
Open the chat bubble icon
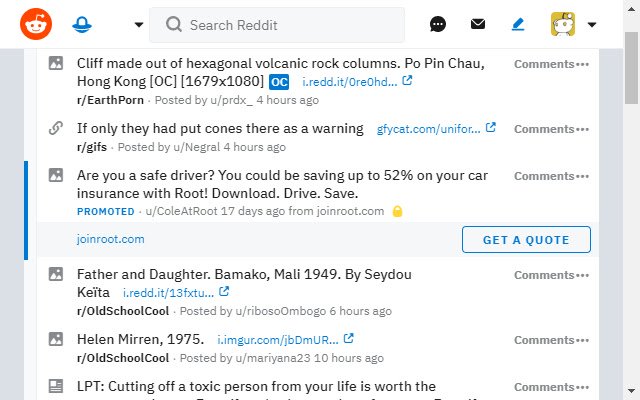point(438,24)
